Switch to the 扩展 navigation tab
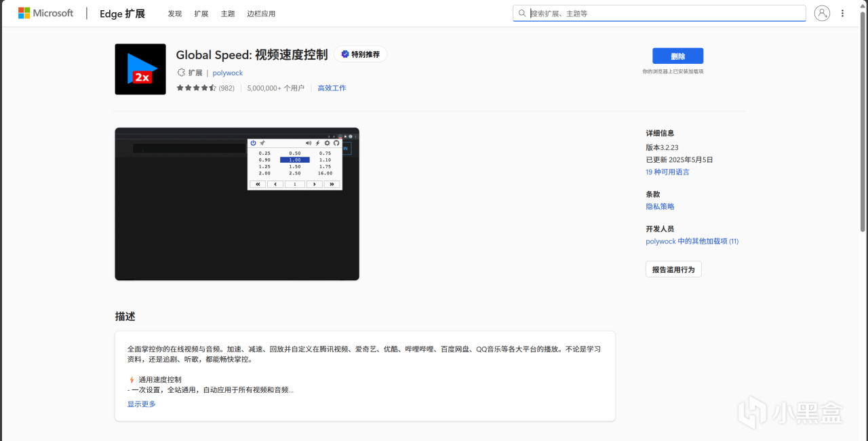The width and height of the screenshot is (868, 441). pos(201,14)
